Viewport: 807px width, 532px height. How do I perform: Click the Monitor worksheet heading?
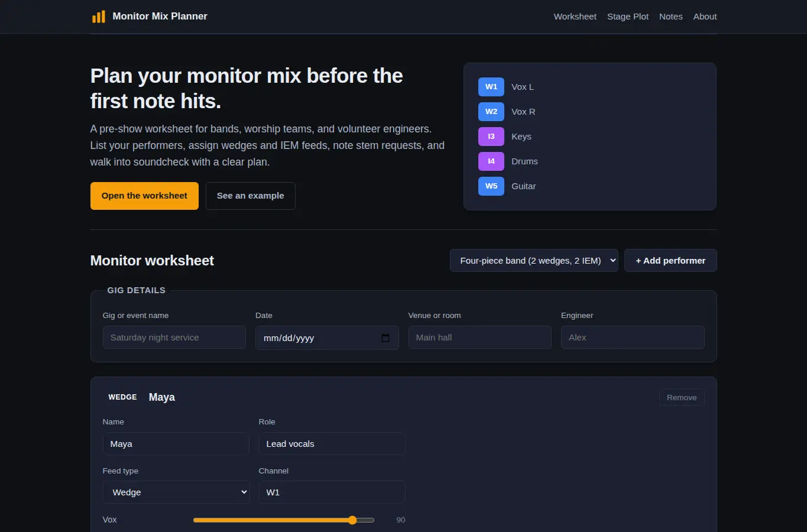152,261
